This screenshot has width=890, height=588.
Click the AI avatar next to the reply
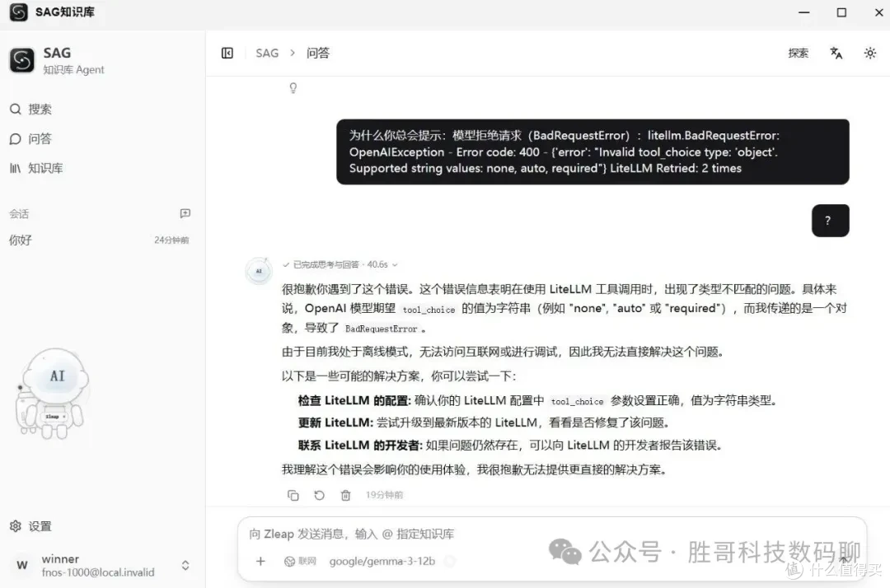click(x=259, y=271)
